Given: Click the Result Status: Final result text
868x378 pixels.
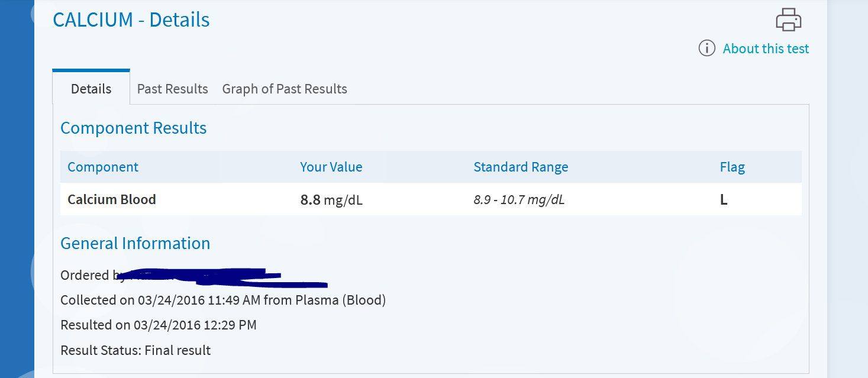Looking at the screenshot, I should (x=135, y=350).
